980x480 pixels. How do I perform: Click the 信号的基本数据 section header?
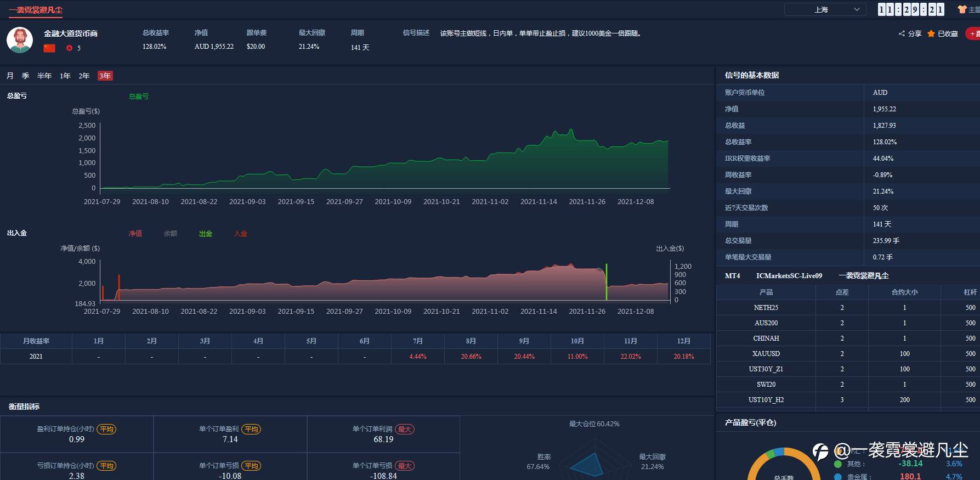point(752,75)
